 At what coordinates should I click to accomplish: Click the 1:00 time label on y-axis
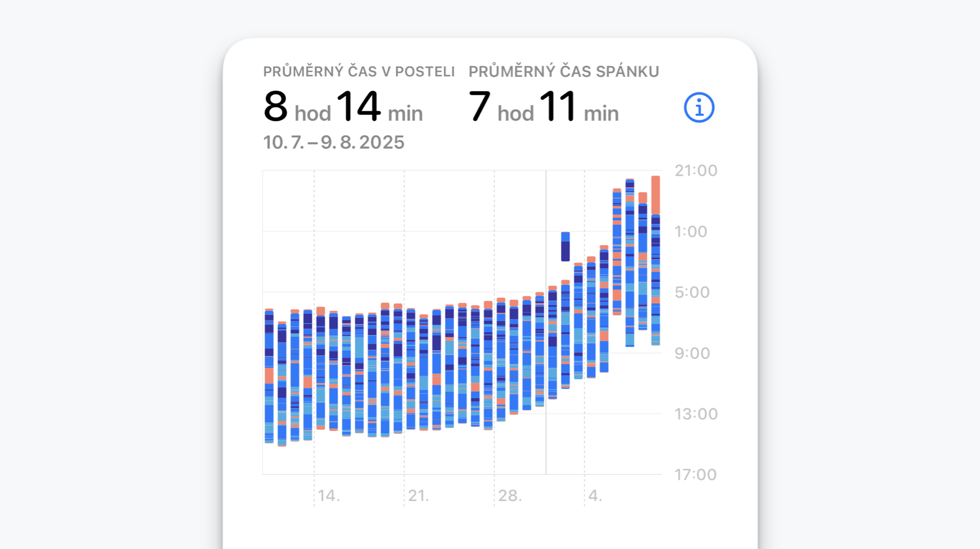(691, 232)
